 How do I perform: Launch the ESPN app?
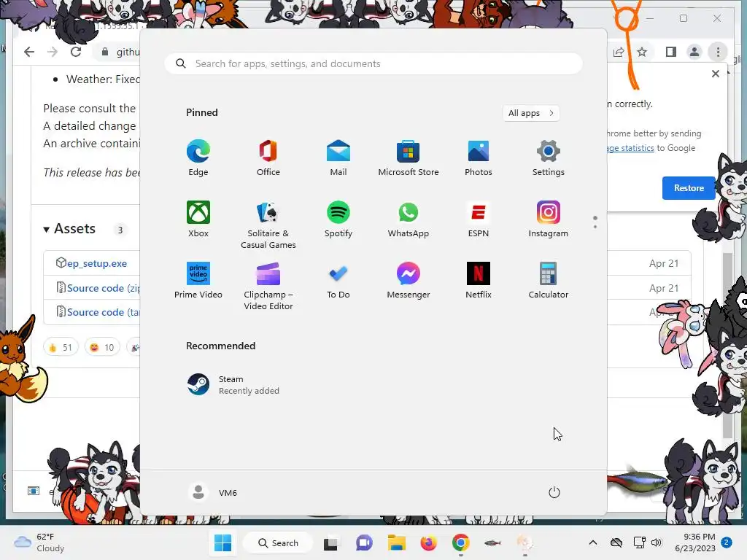point(479,219)
